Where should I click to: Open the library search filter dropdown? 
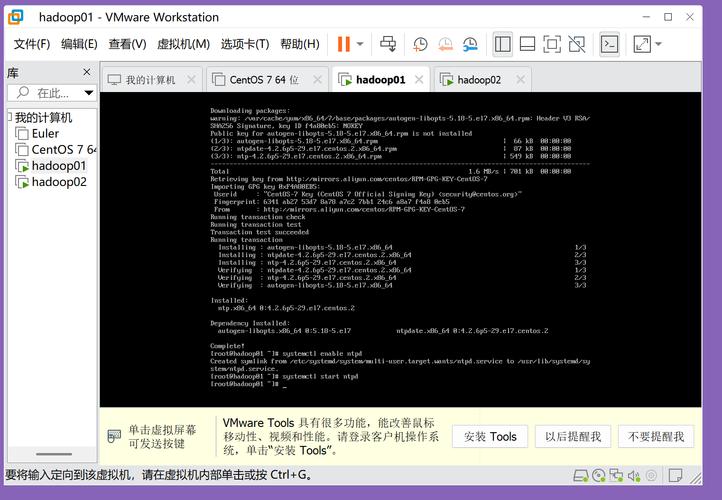click(89, 93)
